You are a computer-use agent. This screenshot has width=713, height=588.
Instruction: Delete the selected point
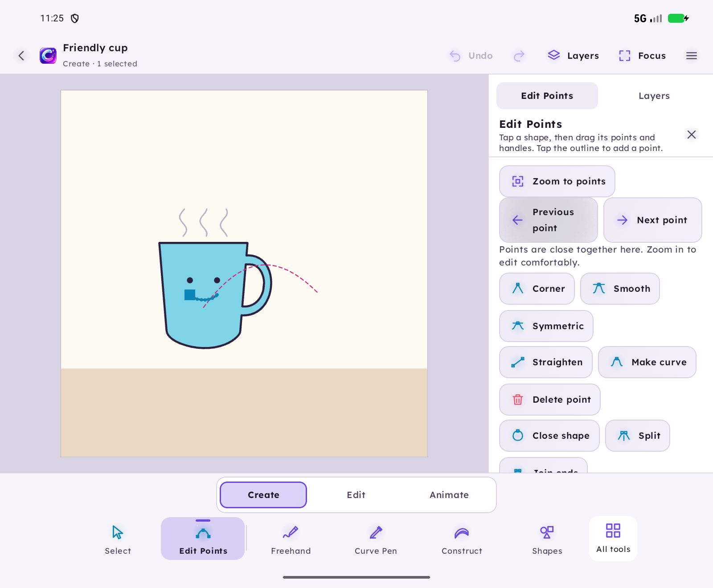(x=550, y=400)
